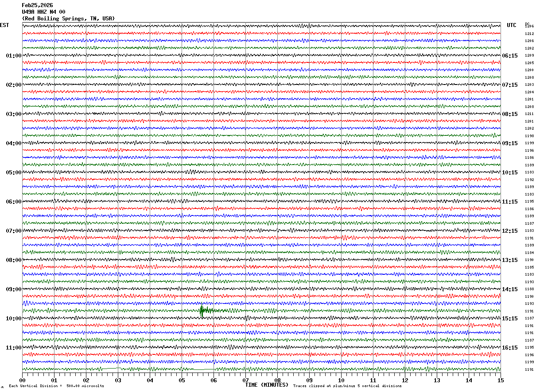This screenshot has width=536, height=392.
Task: Click minute 00 on the bottom time axis
Action: [x=22, y=380]
